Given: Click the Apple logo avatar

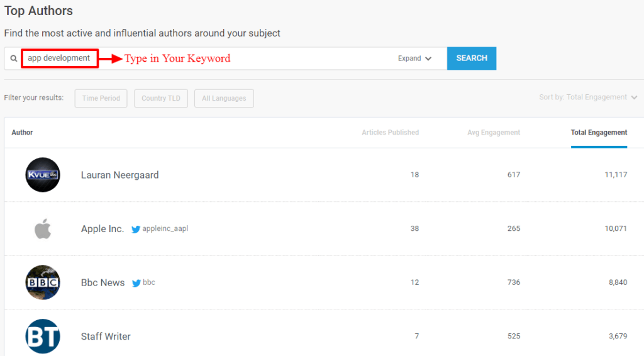Looking at the screenshot, I should click(43, 229).
